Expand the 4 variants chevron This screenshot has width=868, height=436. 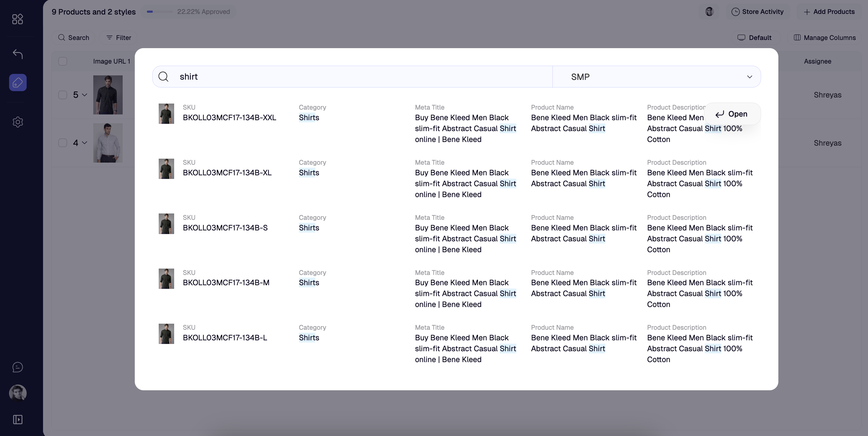(84, 143)
